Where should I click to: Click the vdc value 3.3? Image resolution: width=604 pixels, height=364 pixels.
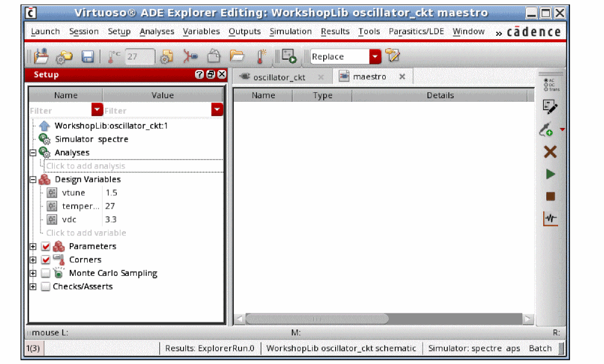coord(110,219)
